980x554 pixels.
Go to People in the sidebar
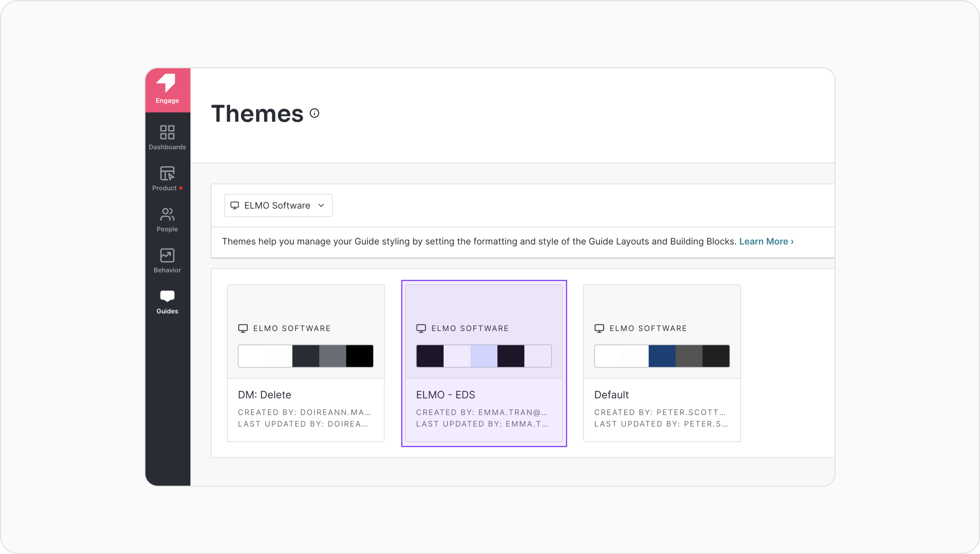[167, 220]
